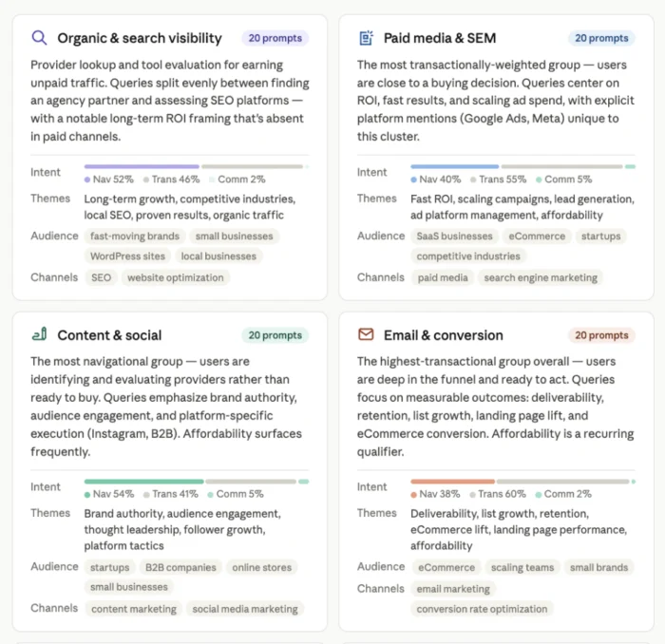Select the fast-moving brands audience tag

tap(135, 237)
